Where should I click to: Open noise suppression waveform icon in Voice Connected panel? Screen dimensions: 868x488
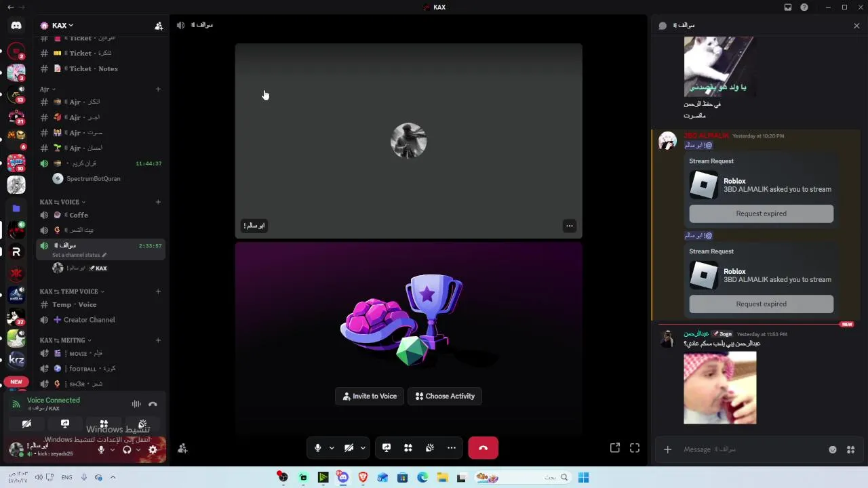click(x=136, y=404)
